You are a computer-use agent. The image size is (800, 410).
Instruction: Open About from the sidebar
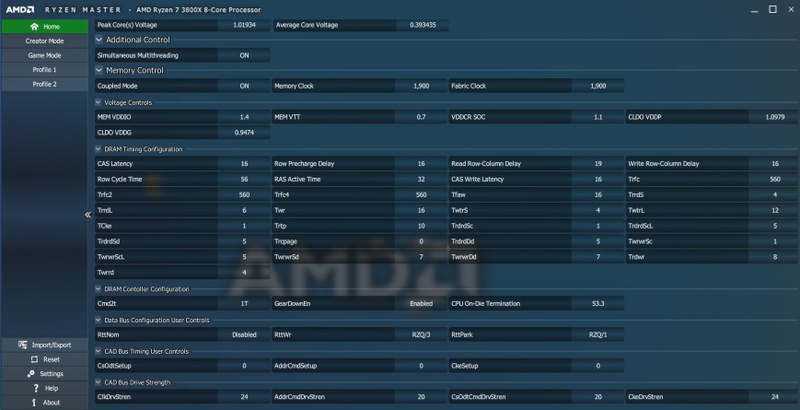(45, 402)
